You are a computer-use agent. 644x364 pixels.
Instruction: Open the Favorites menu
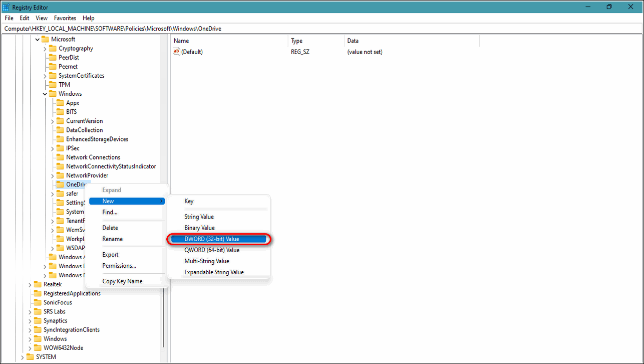(x=65, y=18)
